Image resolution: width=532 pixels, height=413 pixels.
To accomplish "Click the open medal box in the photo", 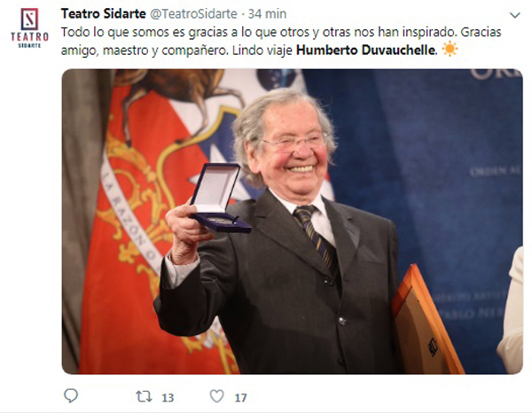I will [x=218, y=198].
